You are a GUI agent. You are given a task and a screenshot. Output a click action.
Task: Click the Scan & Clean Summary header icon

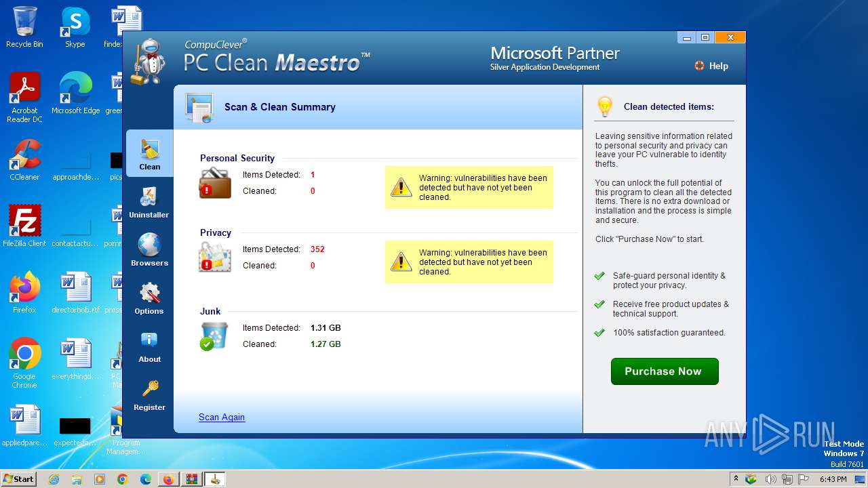coord(200,107)
